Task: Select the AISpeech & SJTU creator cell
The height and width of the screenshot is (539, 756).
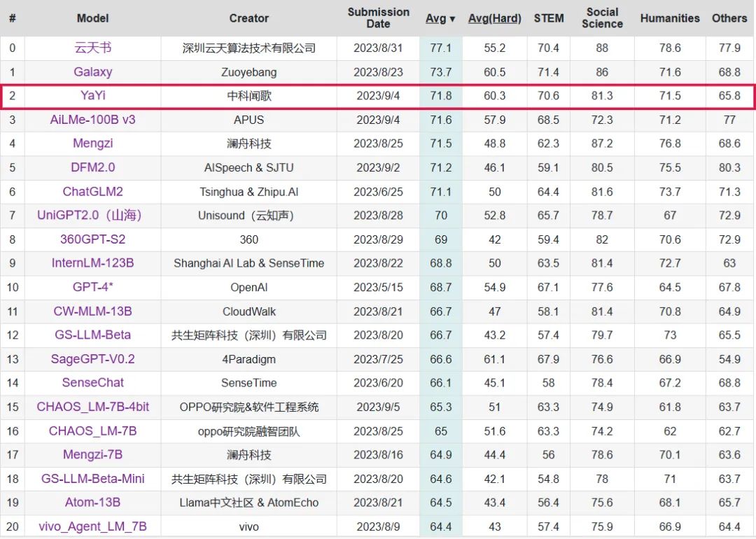Action: (248, 168)
